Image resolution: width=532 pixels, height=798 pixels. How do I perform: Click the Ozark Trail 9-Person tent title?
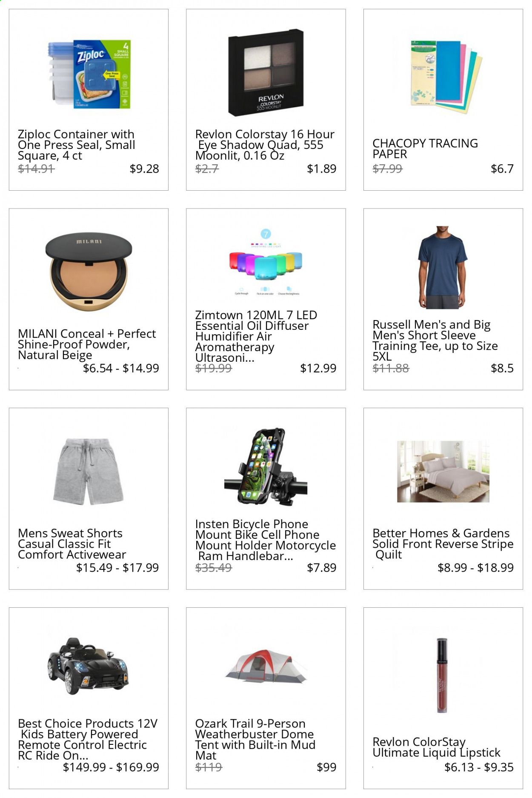click(x=255, y=739)
